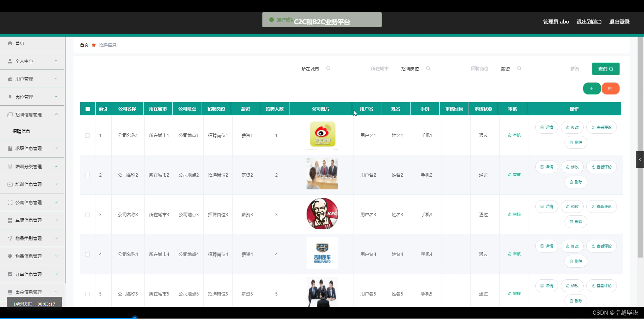Expand the 个人中心 menu chevron
Screen dimensions: 644x319
56,61
